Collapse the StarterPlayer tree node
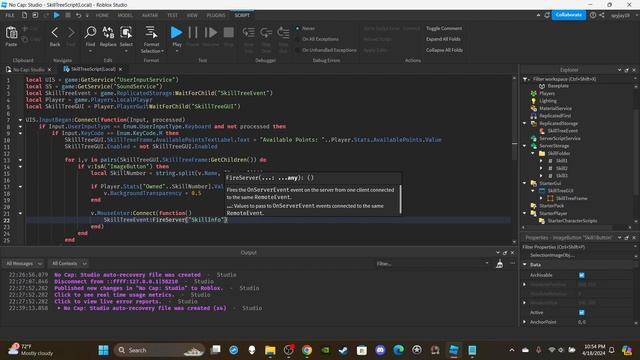The image size is (640, 360). pos(525,213)
